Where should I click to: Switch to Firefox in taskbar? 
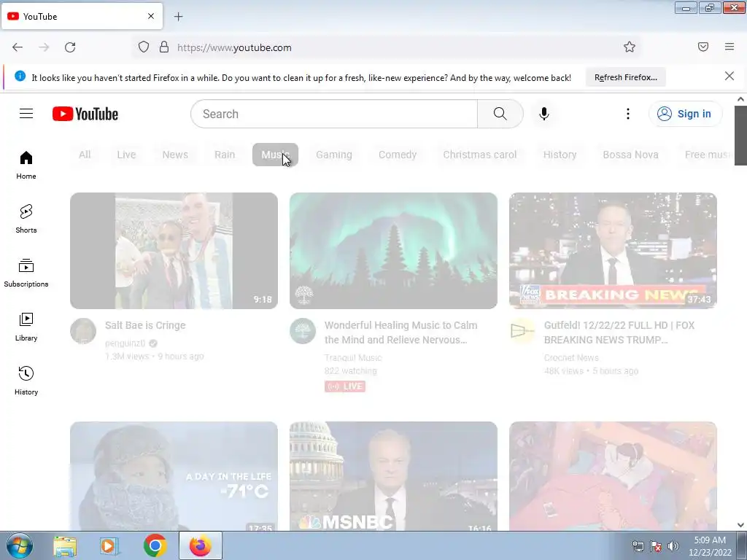coord(201,545)
